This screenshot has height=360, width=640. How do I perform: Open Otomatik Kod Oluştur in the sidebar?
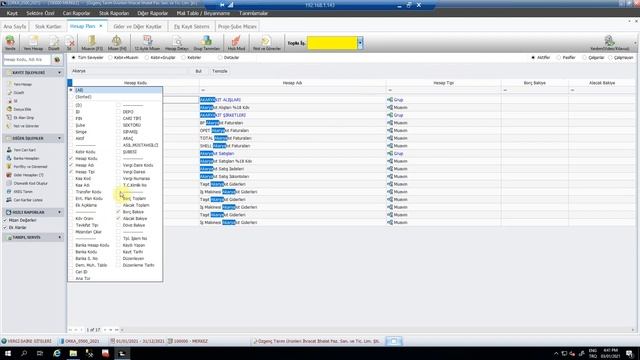(x=31, y=183)
